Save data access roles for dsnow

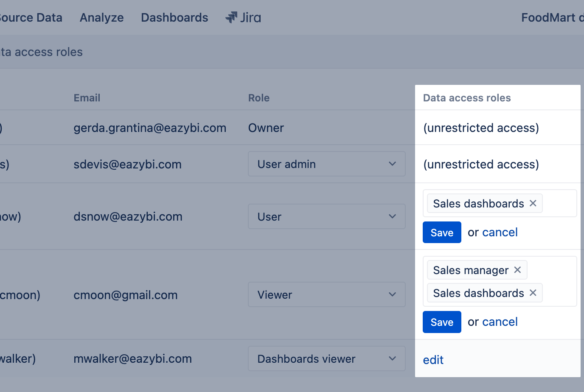coord(442,232)
